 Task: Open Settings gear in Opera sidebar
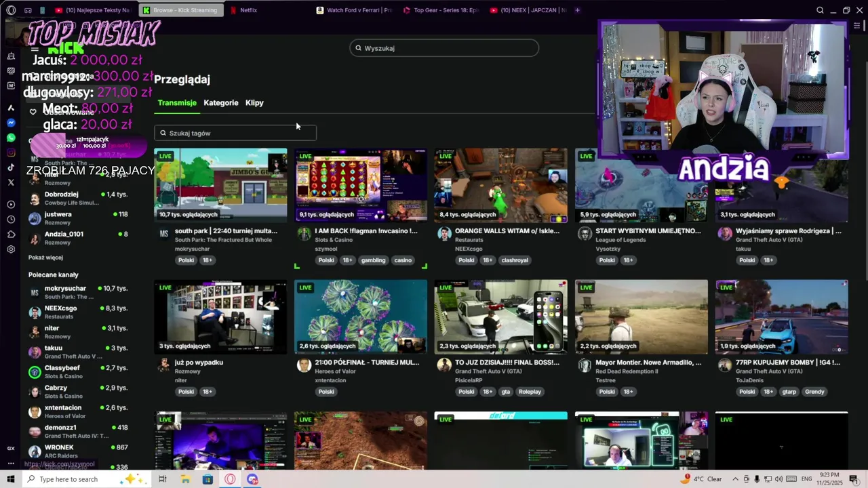point(11,249)
